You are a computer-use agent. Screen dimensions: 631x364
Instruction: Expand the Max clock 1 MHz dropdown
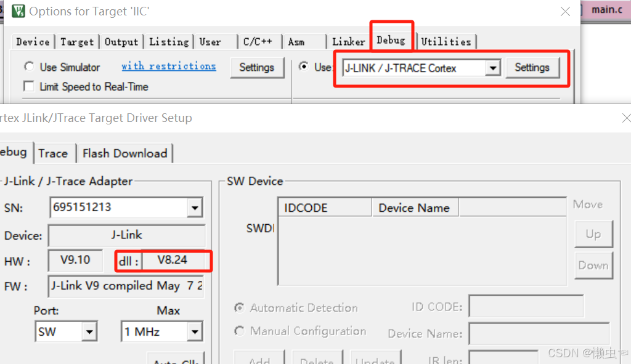[x=195, y=332]
